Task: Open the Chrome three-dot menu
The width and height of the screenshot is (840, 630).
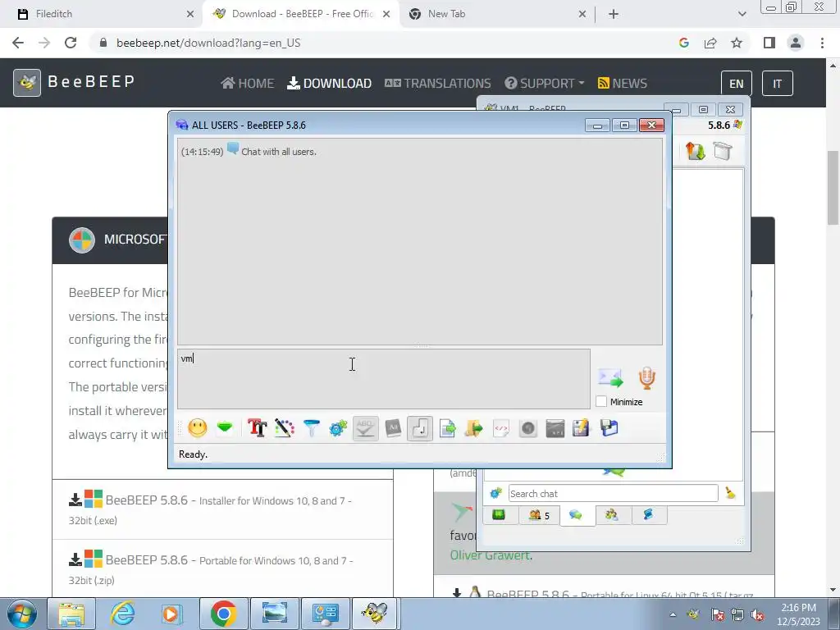Action: point(822,43)
